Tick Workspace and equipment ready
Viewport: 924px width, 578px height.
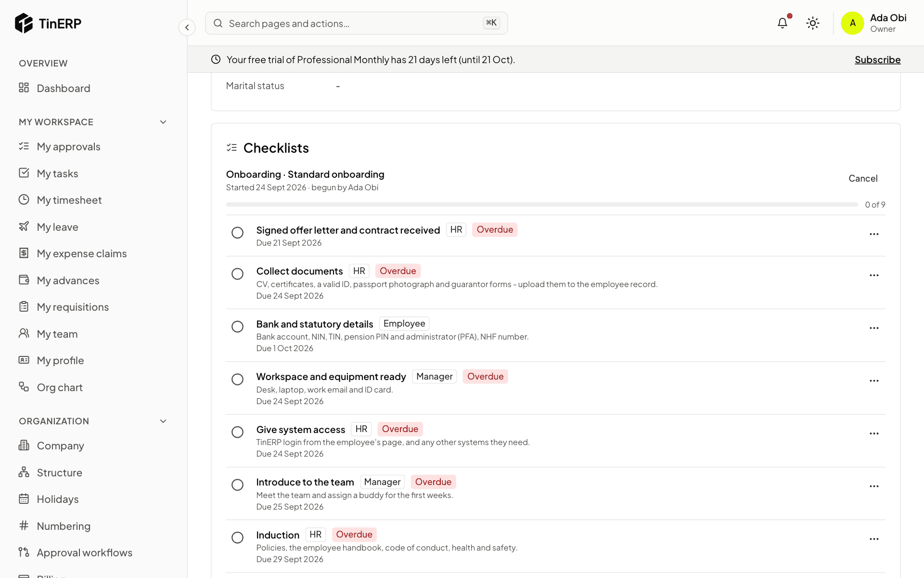(x=237, y=380)
